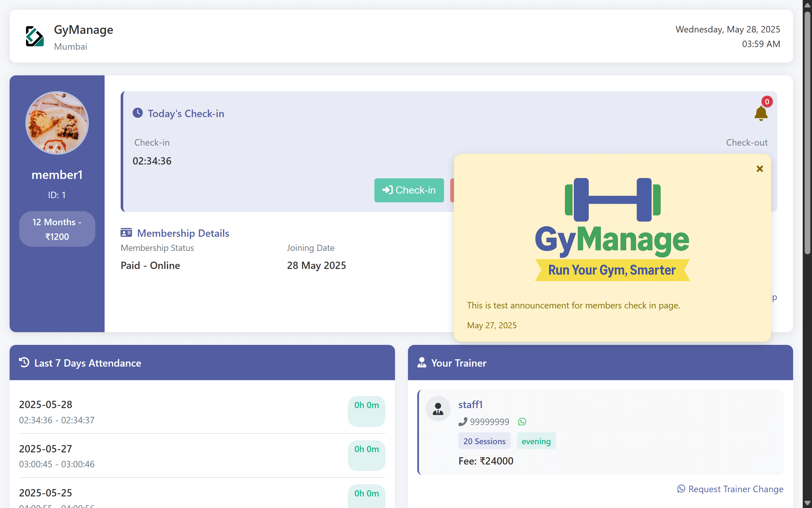The image size is (812, 508).
Task: Click the member1 name in sidebar
Action: pos(57,175)
